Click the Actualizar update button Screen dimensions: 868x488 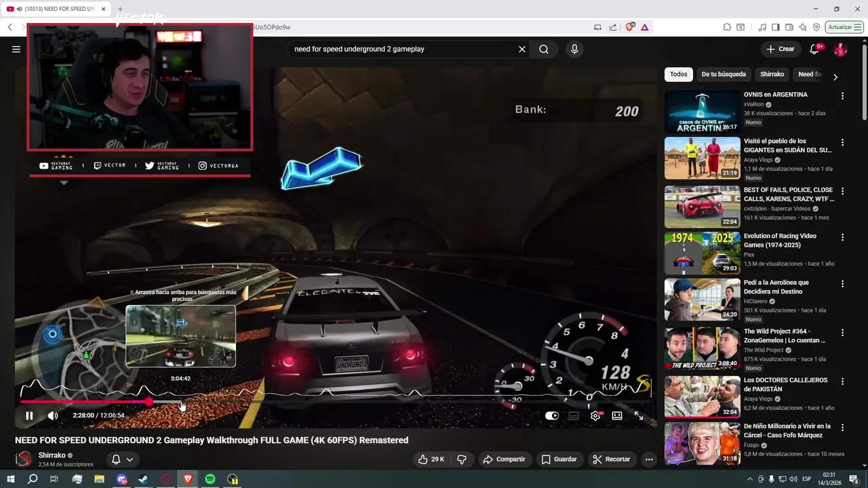(x=844, y=27)
